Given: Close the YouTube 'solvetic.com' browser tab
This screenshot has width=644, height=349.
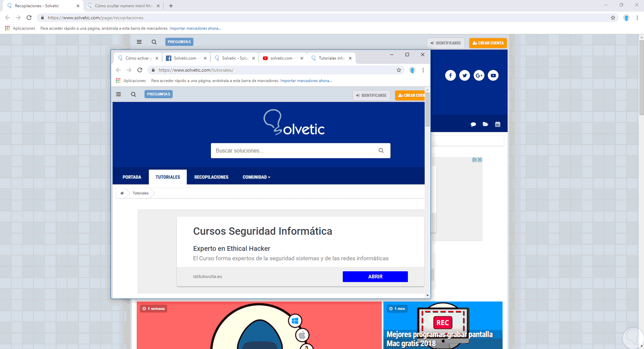Looking at the screenshot, I should [302, 58].
